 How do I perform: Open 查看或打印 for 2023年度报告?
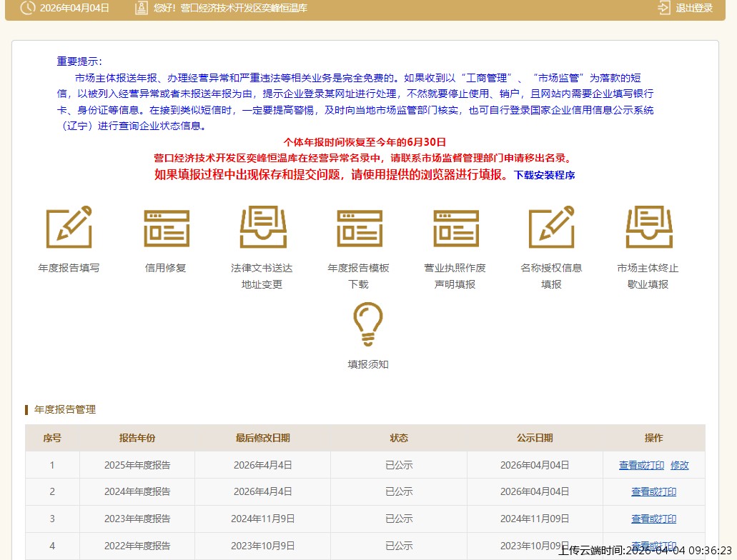click(x=653, y=519)
